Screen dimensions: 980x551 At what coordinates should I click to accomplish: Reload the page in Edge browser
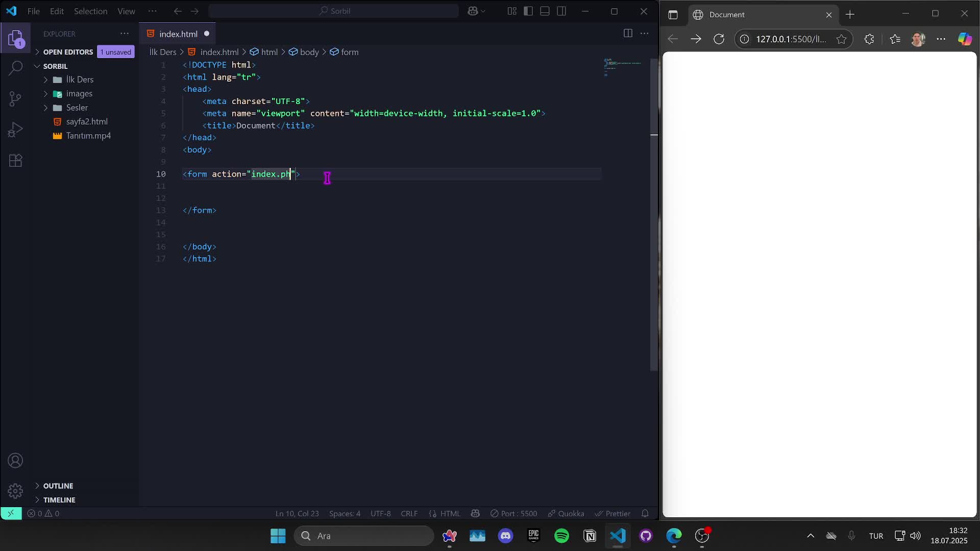[719, 39]
